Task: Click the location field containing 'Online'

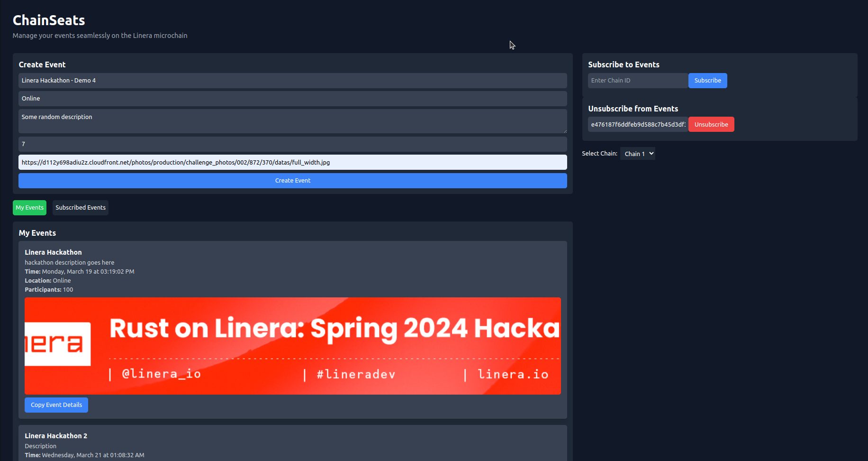Action: [x=292, y=99]
